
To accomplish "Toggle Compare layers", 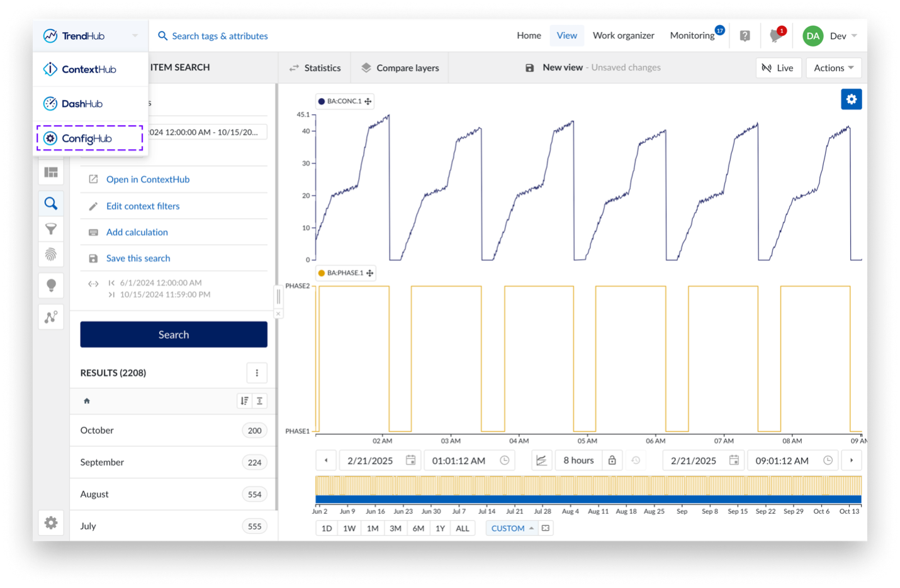I will tap(400, 68).
